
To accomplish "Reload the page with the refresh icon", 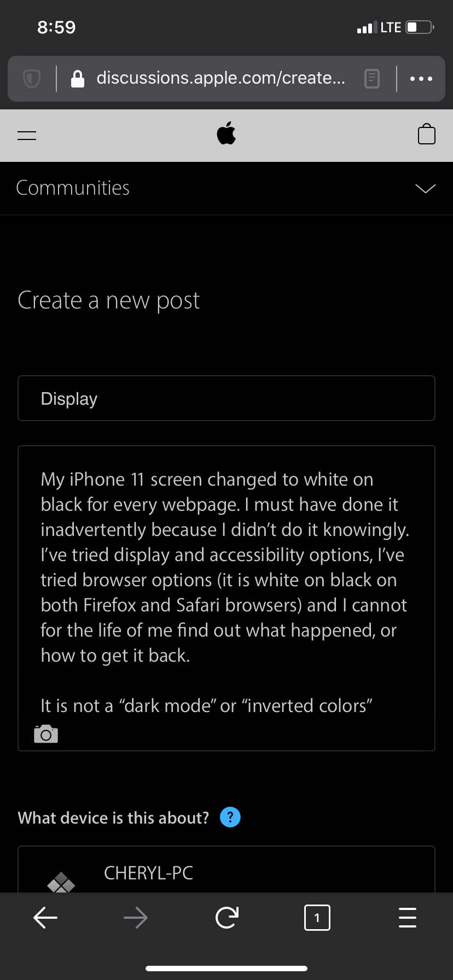I will click(x=226, y=918).
